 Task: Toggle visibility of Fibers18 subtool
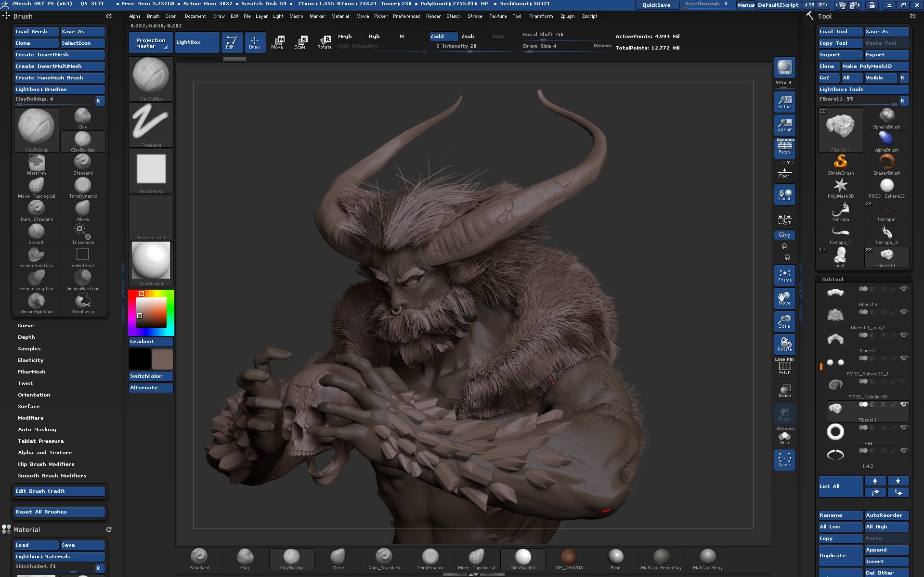[x=904, y=289]
